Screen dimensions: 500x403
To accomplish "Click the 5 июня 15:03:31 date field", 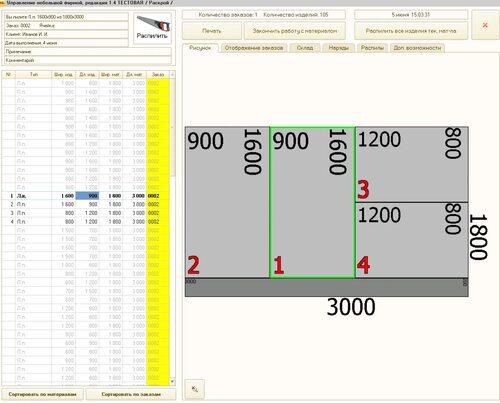I will (x=411, y=15).
